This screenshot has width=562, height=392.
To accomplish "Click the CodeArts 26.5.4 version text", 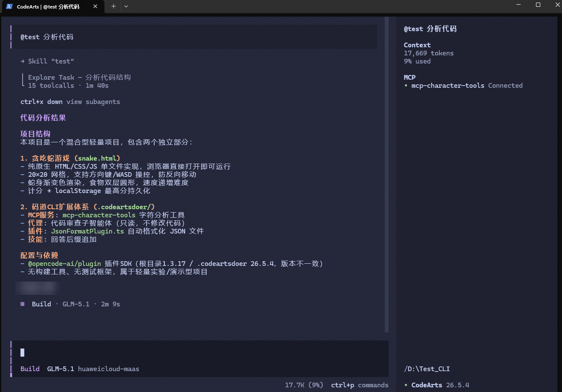I will click(x=440, y=385).
